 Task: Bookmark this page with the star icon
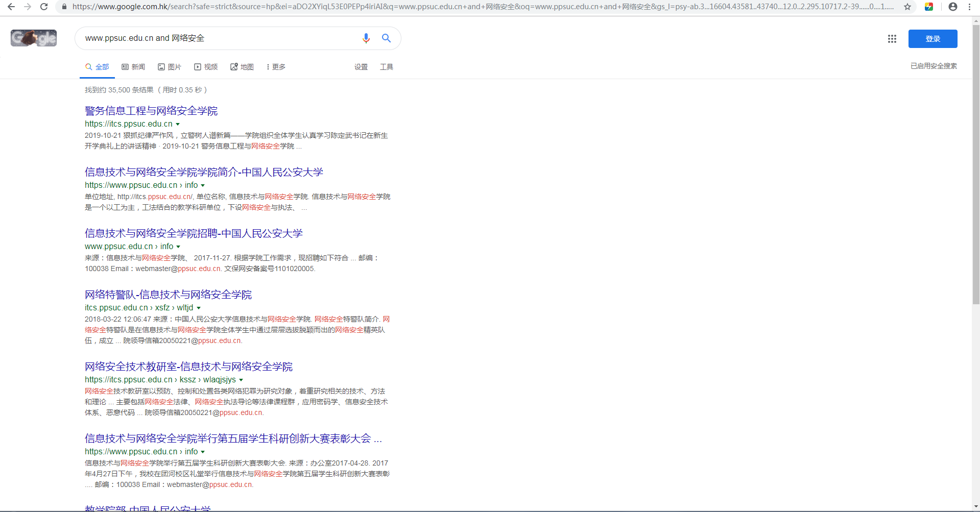pyautogui.click(x=907, y=7)
